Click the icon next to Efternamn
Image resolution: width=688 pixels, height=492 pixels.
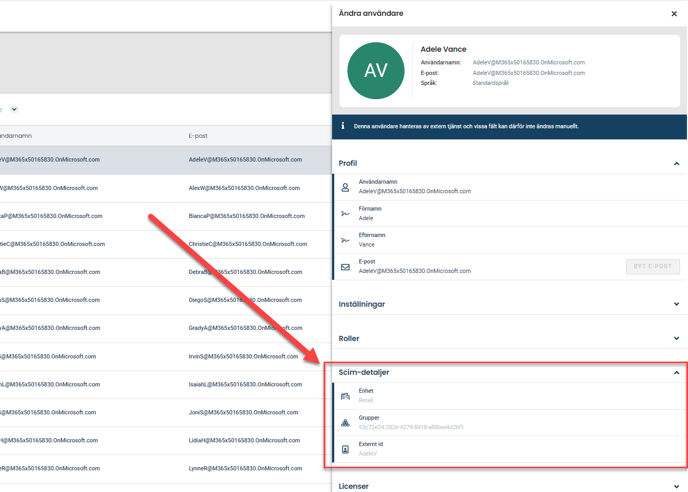pyautogui.click(x=345, y=240)
